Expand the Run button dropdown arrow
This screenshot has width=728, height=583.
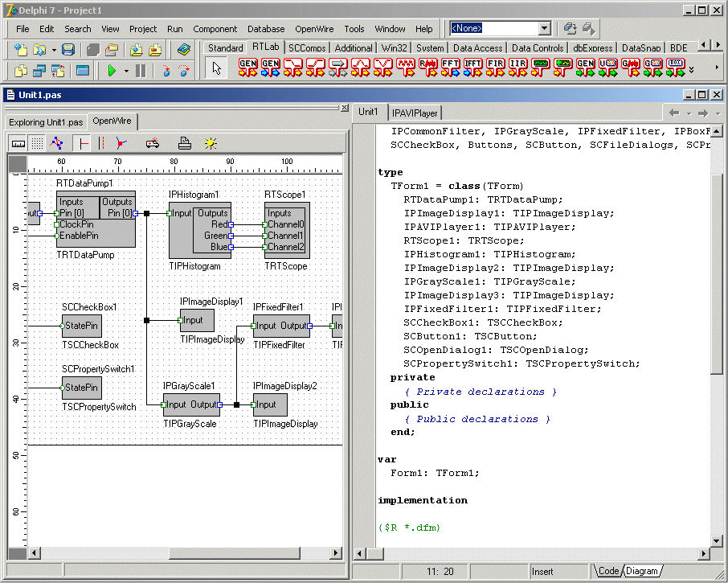(x=126, y=71)
